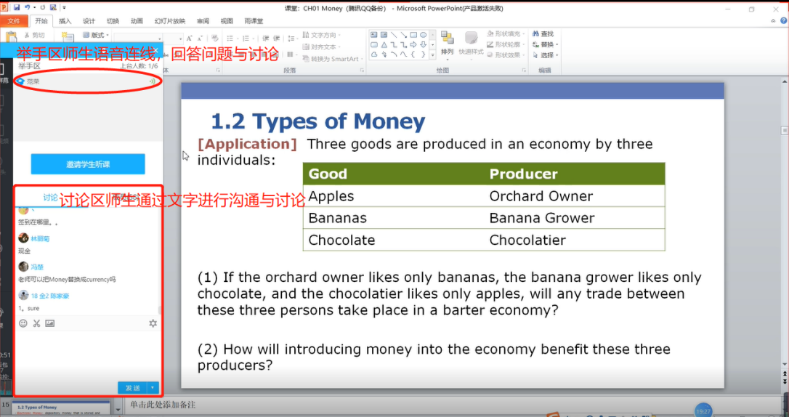
Task: Expand the send button dropdown arrow
Action: 152,387
